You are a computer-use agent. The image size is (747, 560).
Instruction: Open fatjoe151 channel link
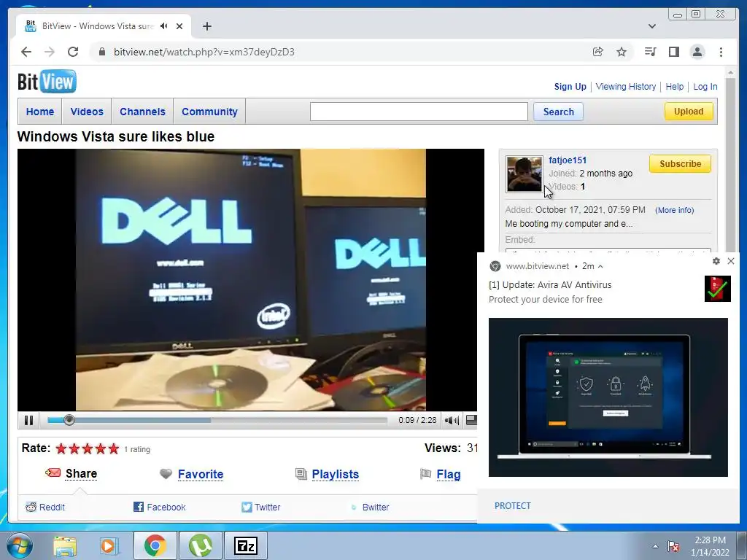(x=568, y=160)
